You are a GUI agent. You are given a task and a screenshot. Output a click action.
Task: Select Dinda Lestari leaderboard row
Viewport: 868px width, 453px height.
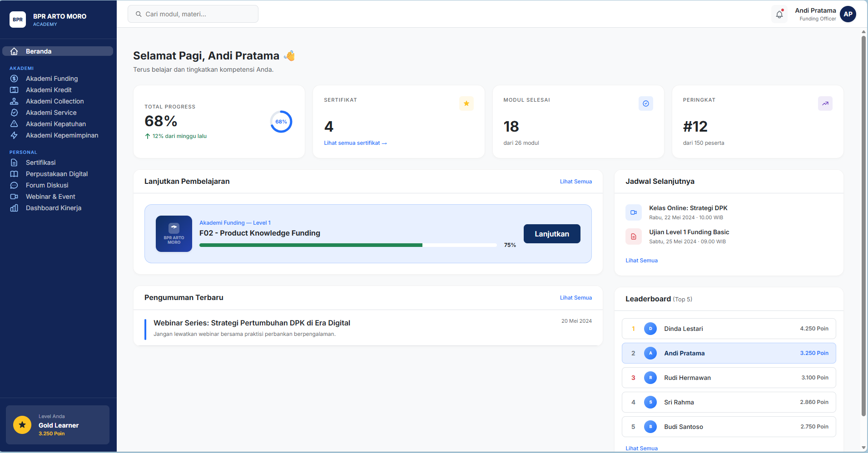[x=729, y=329]
